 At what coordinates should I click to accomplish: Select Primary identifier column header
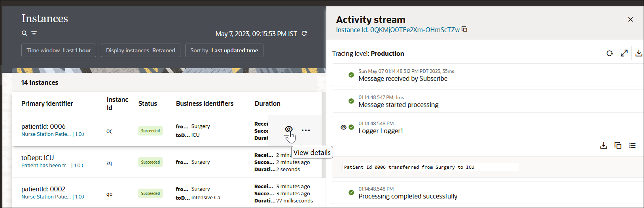(47, 103)
